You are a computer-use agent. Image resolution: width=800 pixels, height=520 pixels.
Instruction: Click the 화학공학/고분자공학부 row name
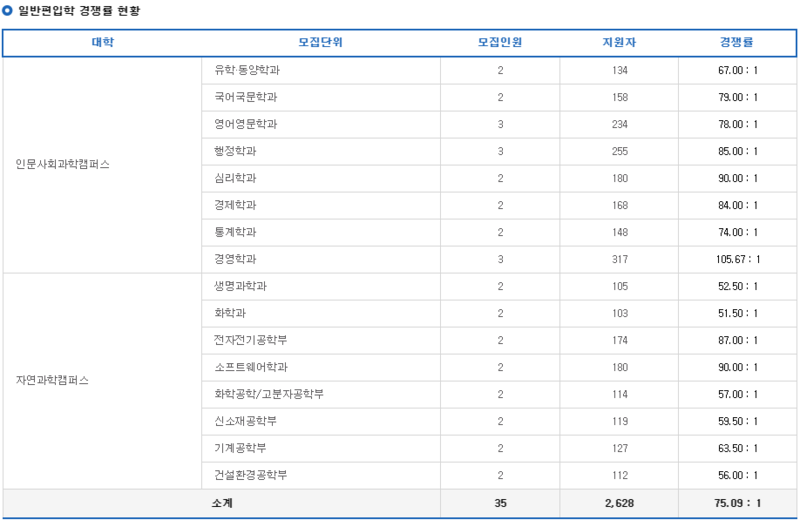[x=269, y=394]
